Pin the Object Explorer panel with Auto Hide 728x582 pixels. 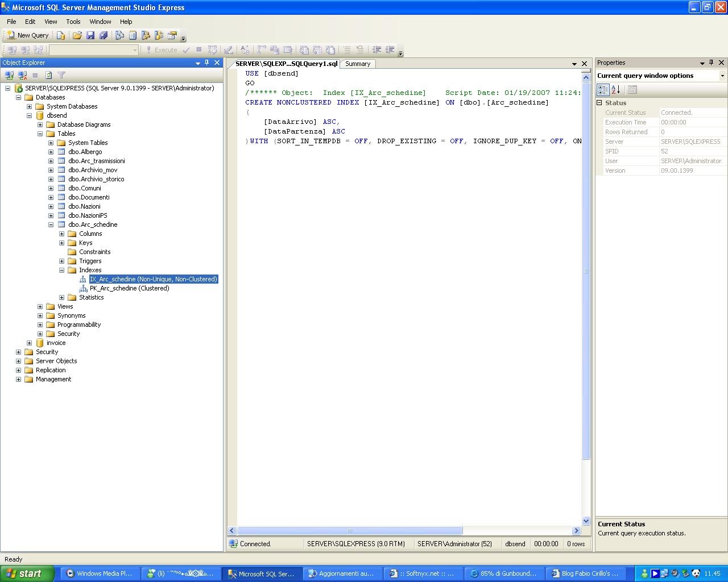click(206, 63)
